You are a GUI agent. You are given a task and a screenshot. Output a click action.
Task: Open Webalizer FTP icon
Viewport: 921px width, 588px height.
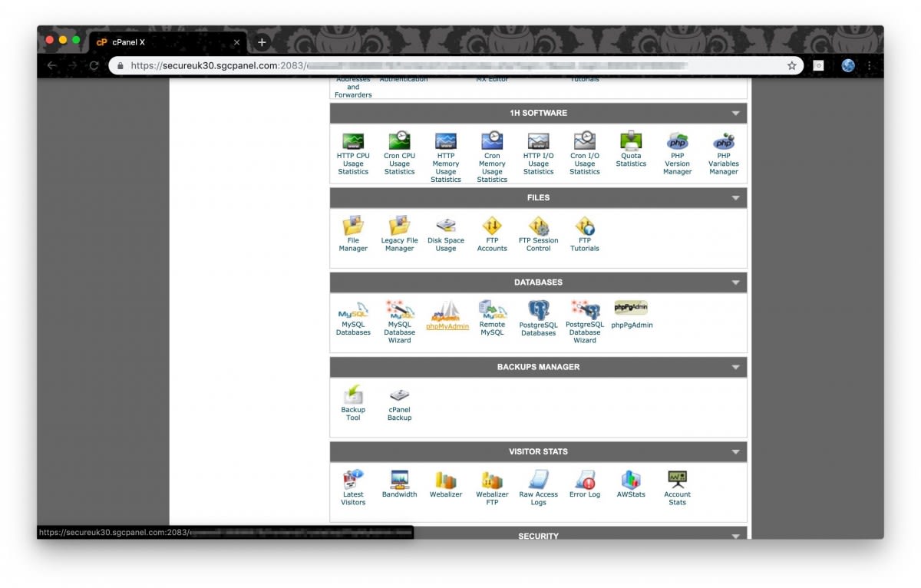click(x=492, y=480)
